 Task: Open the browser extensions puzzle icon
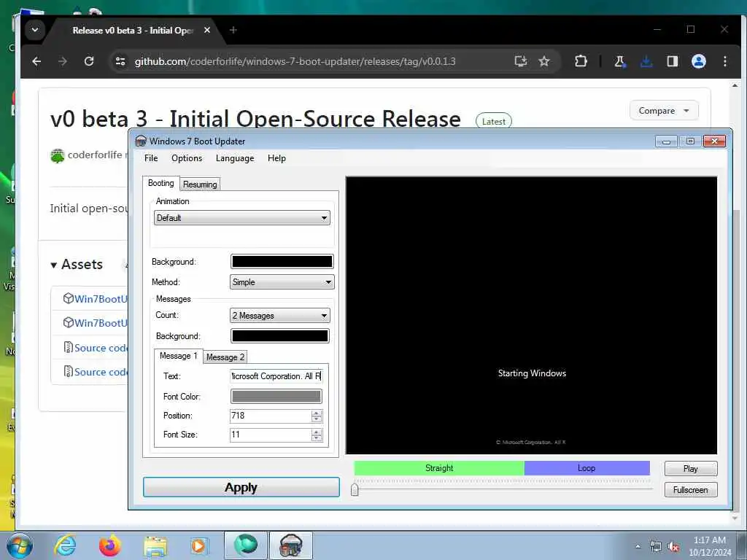pos(581,61)
